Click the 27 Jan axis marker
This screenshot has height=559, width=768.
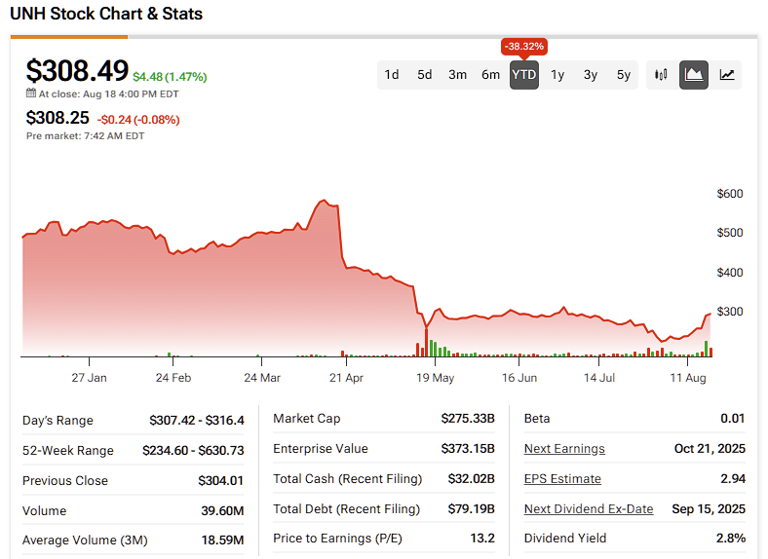tap(89, 378)
